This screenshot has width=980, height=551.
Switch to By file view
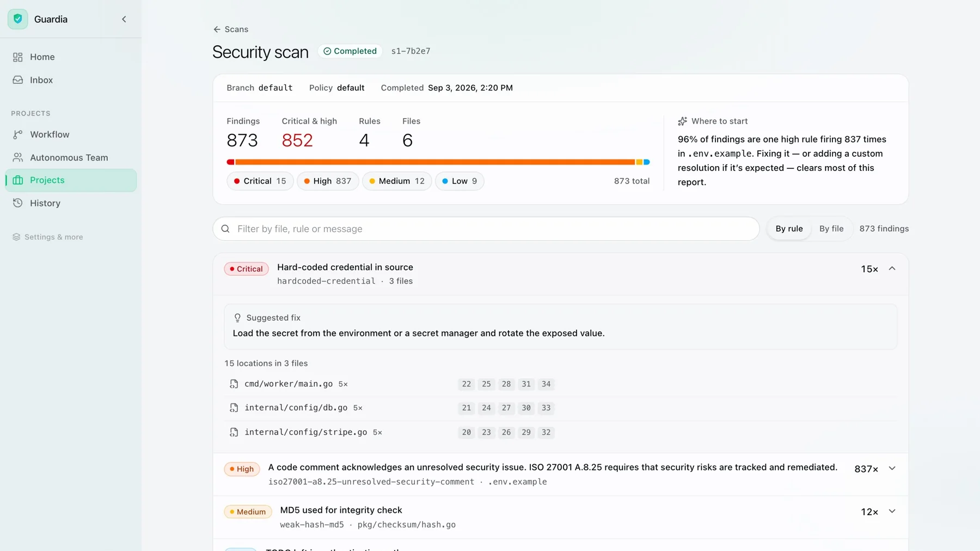[831, 229]
